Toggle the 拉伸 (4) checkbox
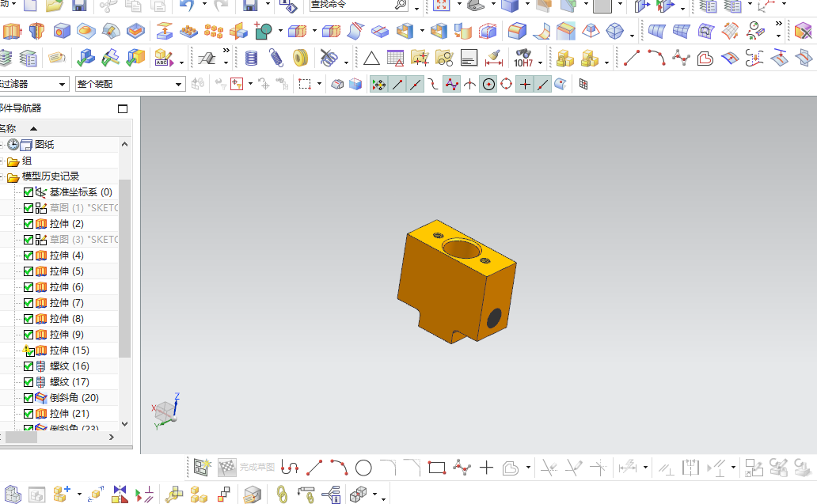 point(28,256)
